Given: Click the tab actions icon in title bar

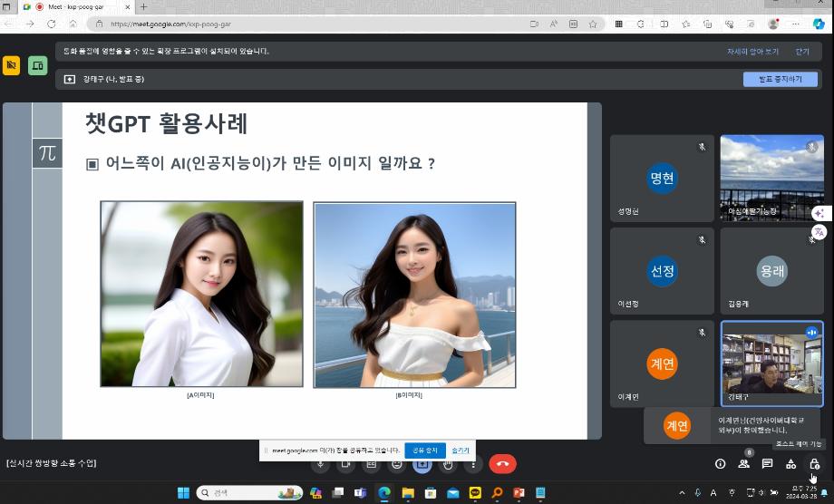Looking at the screenshot, I should click(x=6, y=7).
